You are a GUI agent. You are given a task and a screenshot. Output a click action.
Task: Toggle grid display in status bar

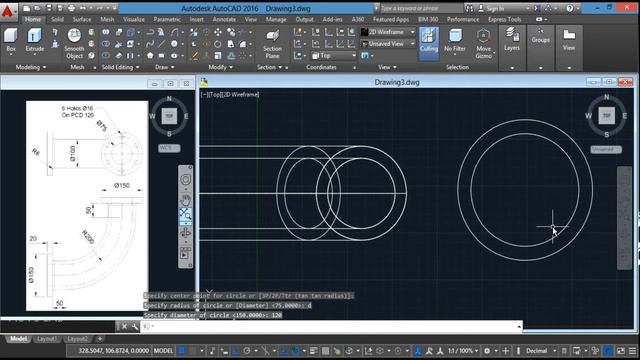click(182, 351)
